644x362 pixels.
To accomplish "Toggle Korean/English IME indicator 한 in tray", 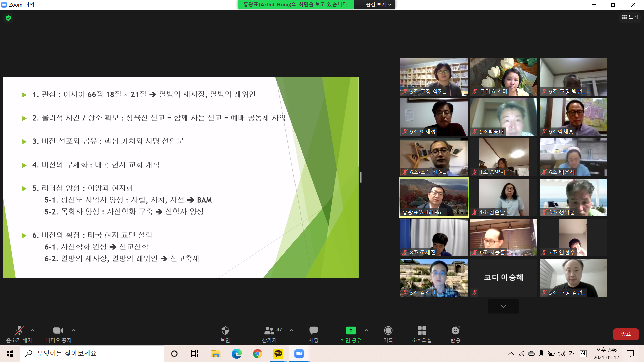I will pos(583,354).
